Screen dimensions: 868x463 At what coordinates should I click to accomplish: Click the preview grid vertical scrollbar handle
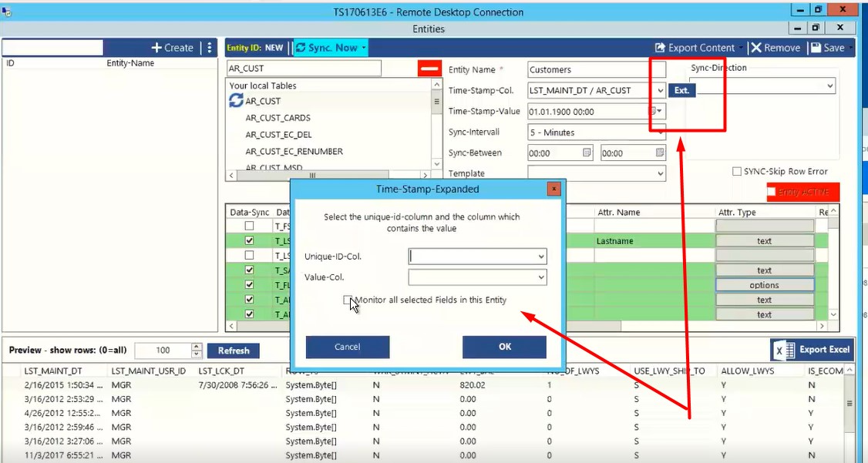(x=849, y=404)
